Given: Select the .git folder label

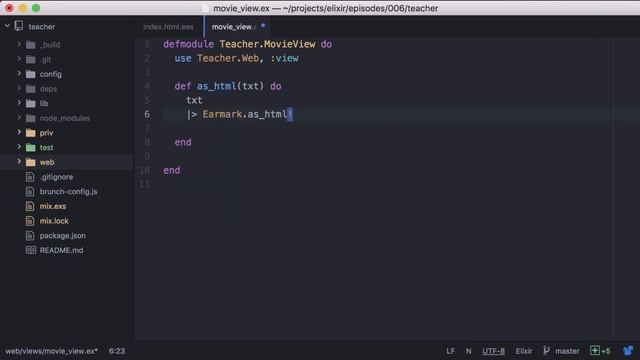Looking at the screenshot, I should click(x=46, y=60).
